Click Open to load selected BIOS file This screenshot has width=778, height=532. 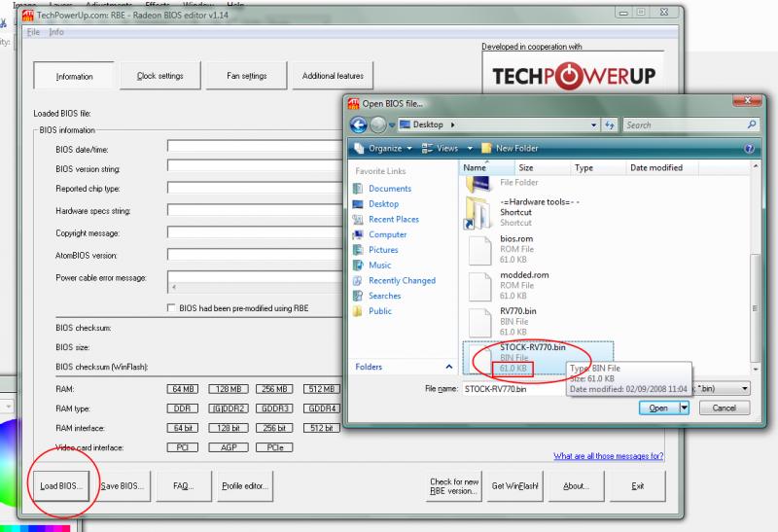pos(659,408)
